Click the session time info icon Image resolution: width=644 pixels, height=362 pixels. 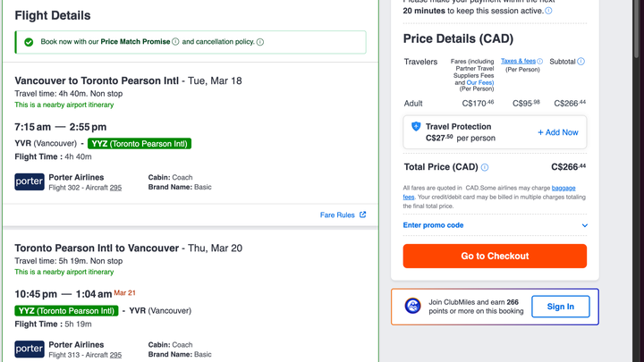548,11
